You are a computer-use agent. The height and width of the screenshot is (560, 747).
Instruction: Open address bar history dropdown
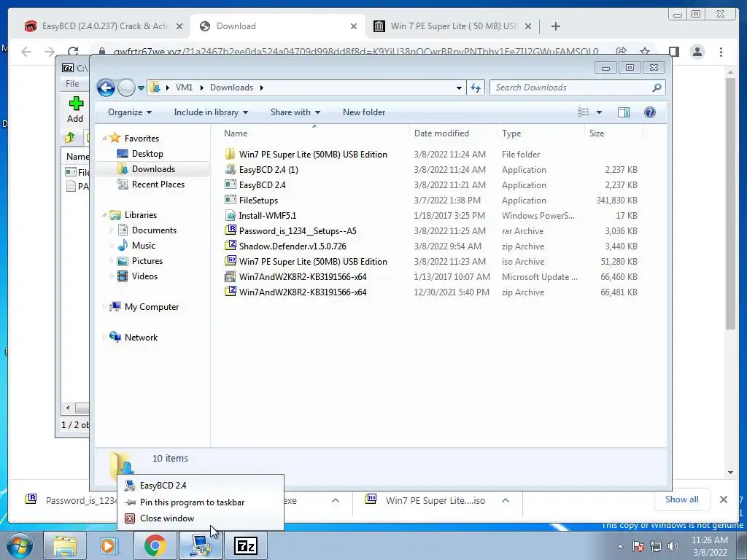coord(459,87)
